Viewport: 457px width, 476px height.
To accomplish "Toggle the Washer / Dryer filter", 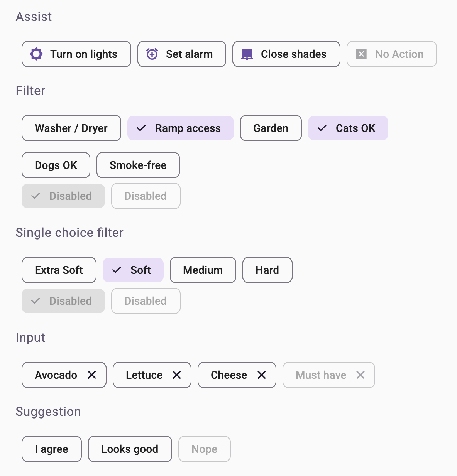I will pyautogui.click(x=71, y=128).
